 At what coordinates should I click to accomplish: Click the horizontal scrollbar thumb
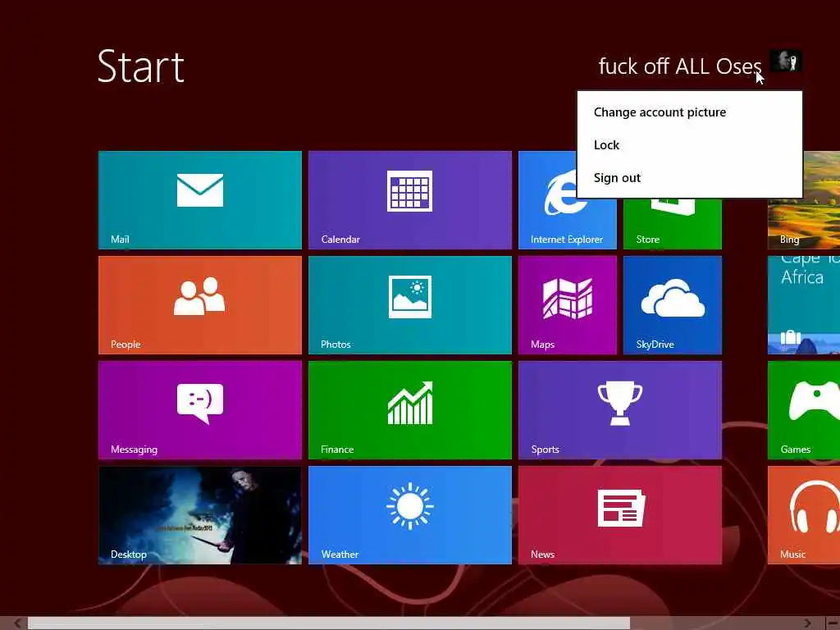329,623
